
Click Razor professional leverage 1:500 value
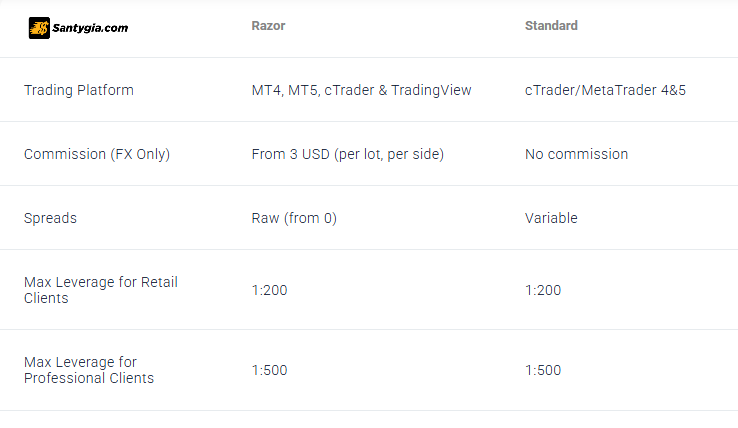(x=269, y=370)
